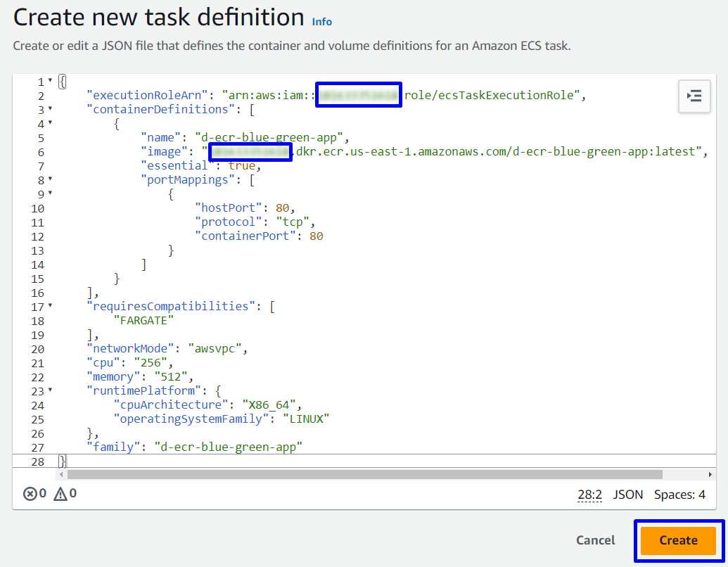Collapse the containerDefinitions array
The height and width of the screenshot is (567, 728).
[50, 110]
